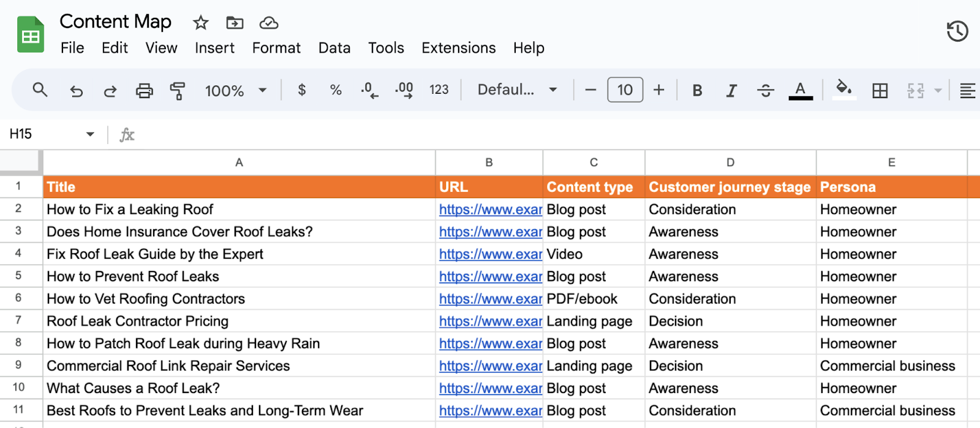Open the Tools menu

click(x=386, y=48)
